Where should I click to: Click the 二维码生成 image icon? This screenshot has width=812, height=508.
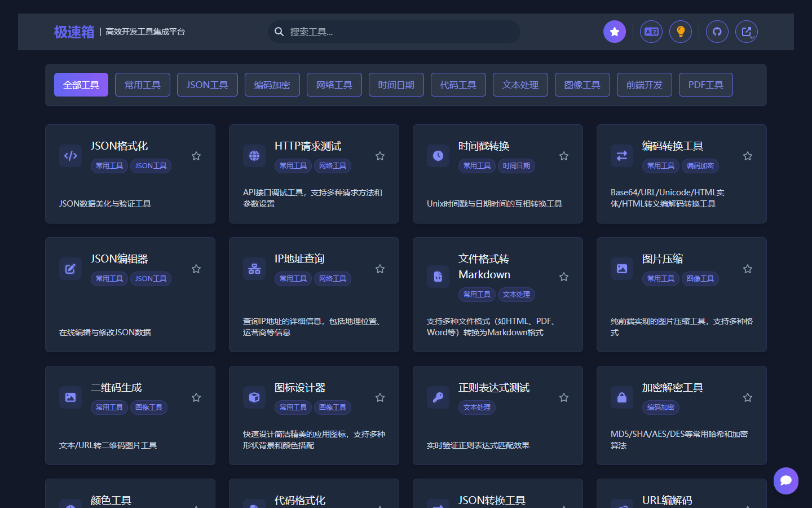click(x=70, y=397)
